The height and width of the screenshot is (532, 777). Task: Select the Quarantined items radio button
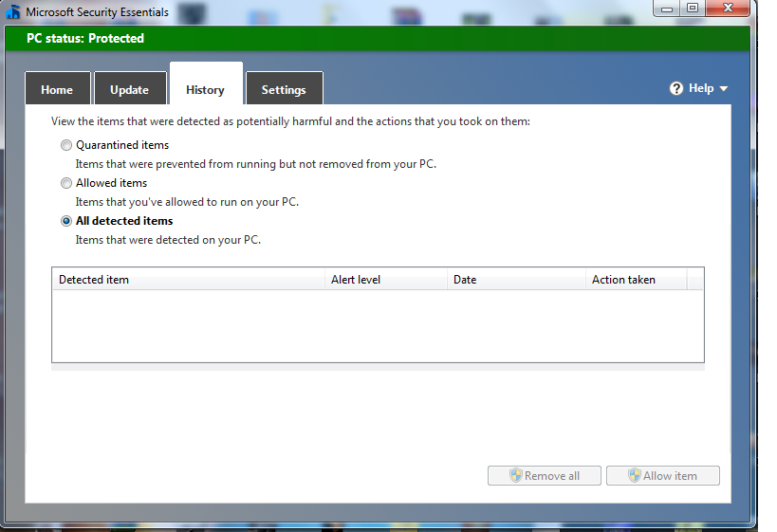point(66,145)
